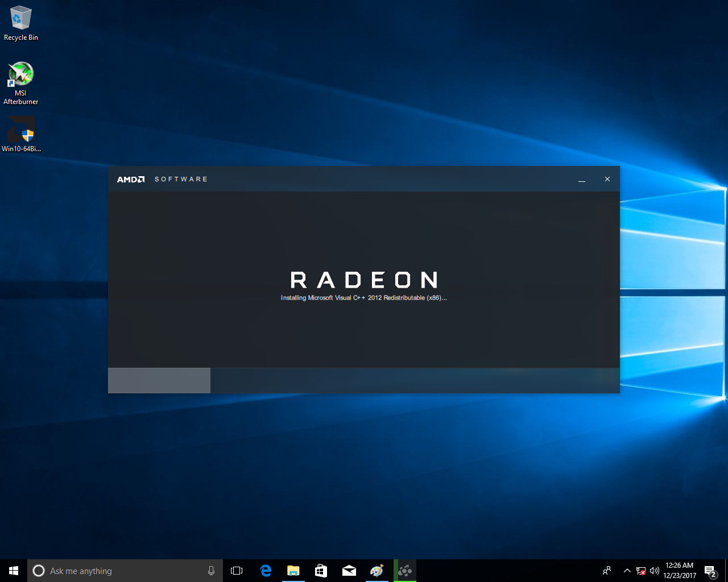728x582 pixels.
Task: Open File Explorer from taskbar
Action: (x=293, y=571)
